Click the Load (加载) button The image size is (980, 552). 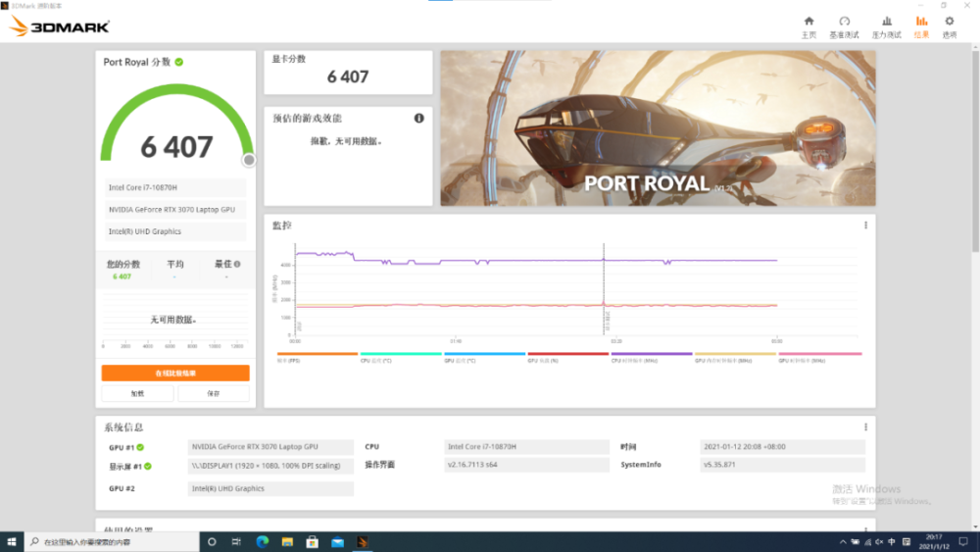[137, 393]
